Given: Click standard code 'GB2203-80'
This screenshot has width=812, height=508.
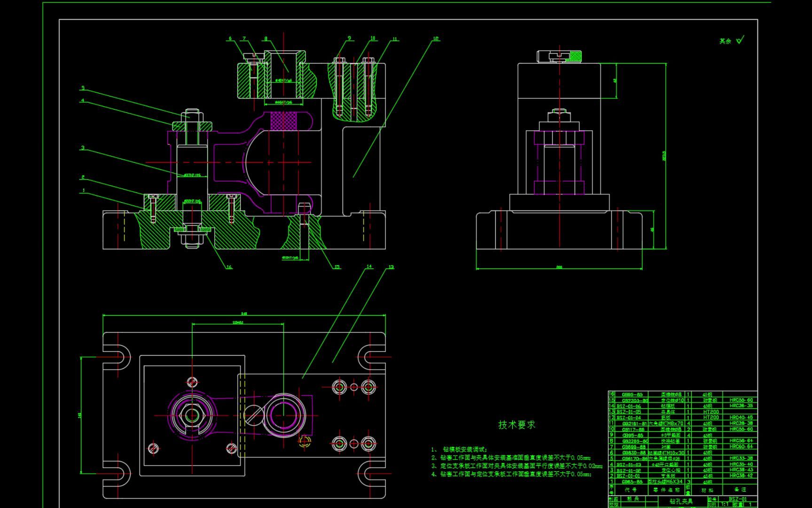Looking at the screenshot, I should 635,400.
